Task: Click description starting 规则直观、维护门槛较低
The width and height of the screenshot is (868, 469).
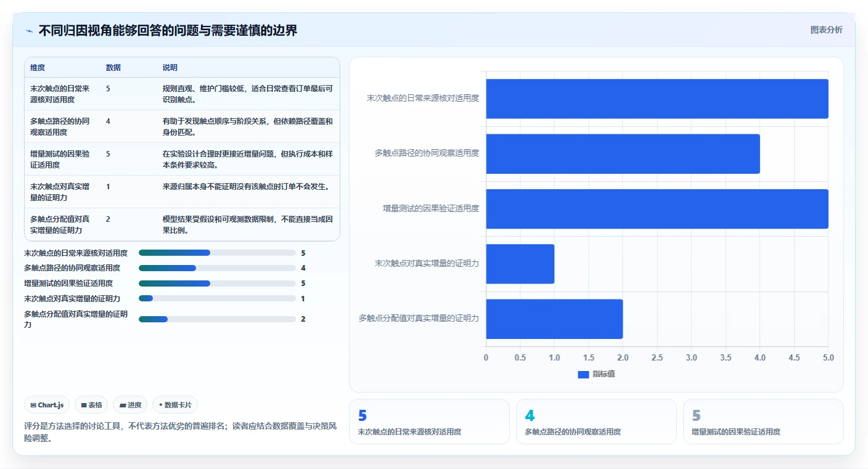Action: pyautogui.click(x=248, y=94)
